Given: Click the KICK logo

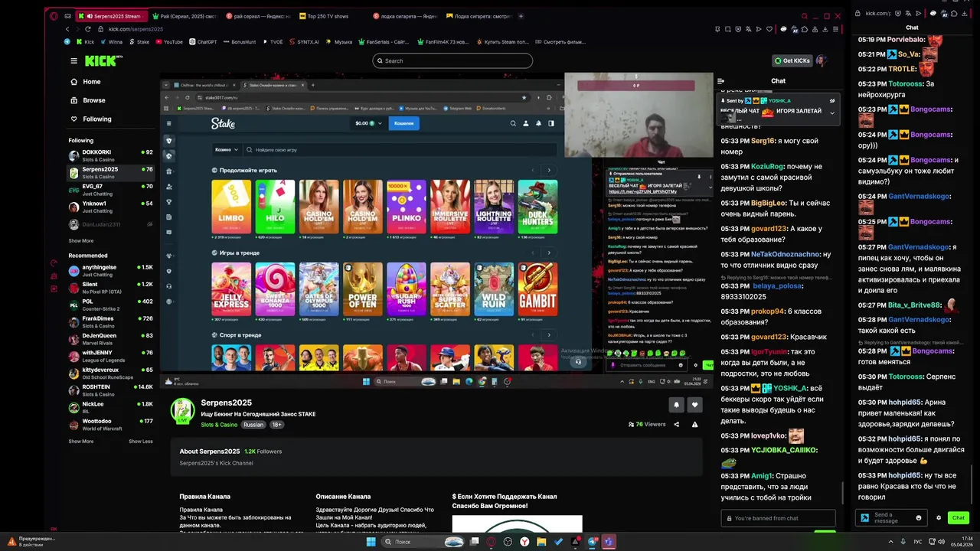Looking at the screenshot, I should point(100,60).
